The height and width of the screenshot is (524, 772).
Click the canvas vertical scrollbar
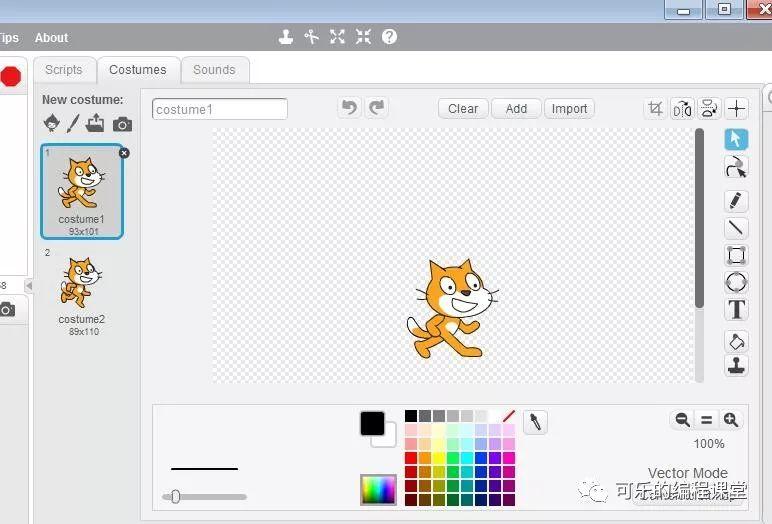(699, 218)
